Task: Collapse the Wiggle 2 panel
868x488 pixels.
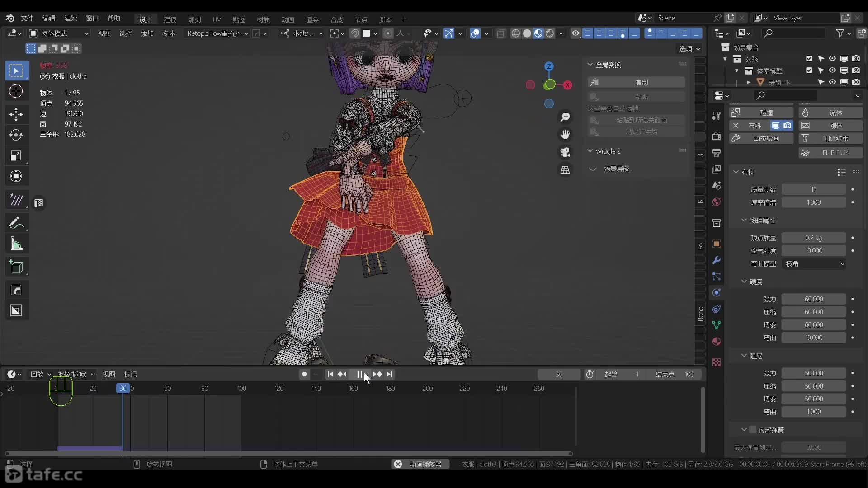Action: [590, 151]
